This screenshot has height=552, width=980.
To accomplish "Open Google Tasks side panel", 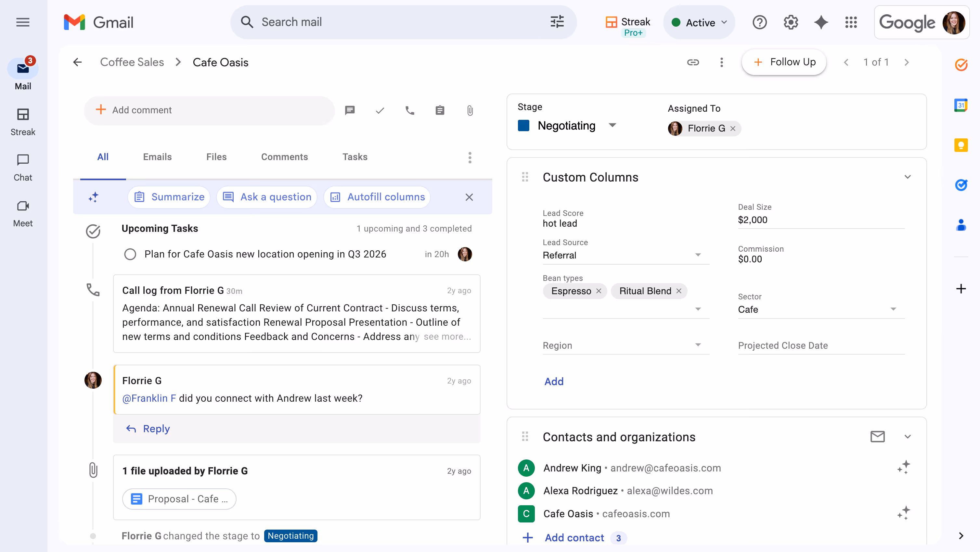I will pyautogui.click(x=961, y=185).
